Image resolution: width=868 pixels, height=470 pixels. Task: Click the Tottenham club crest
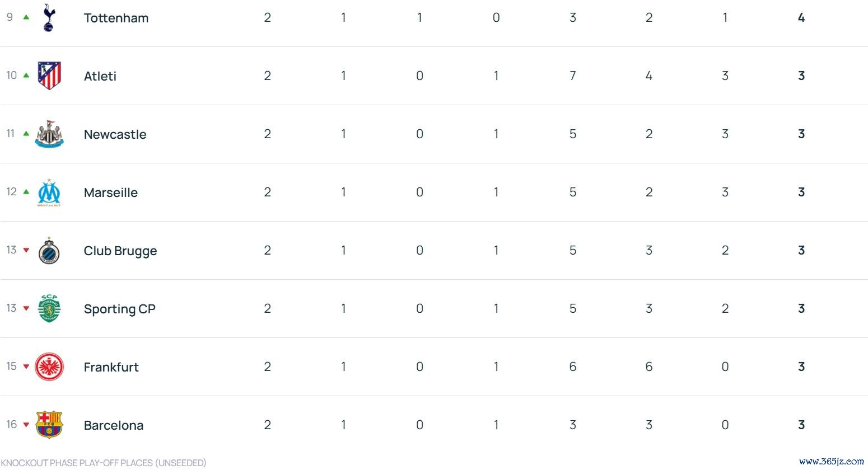coord(49,17)
